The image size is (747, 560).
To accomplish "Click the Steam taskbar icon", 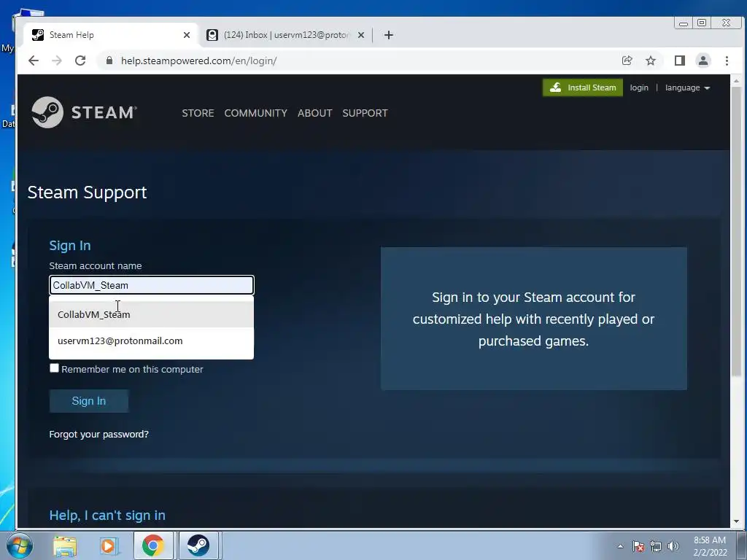I will (x=198, y=545).
